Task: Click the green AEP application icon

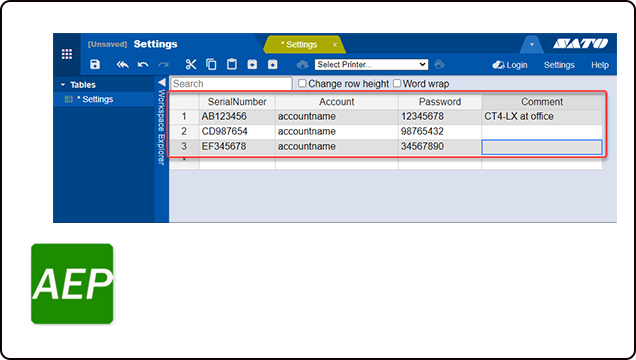Action: click(x=72, y=284)
